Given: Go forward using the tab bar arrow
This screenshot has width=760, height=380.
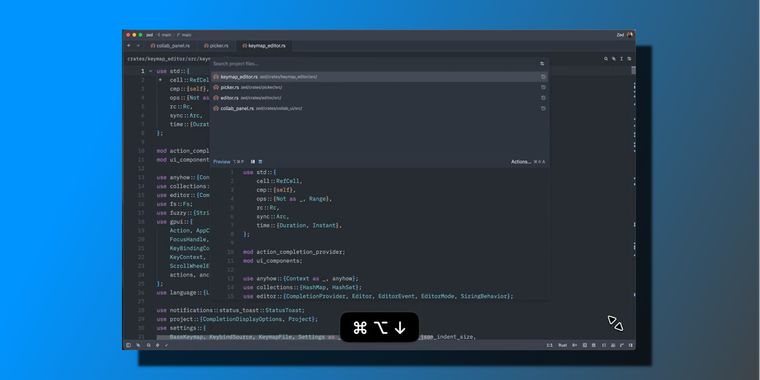Looking at the screenshot, I should coord(138,46).
